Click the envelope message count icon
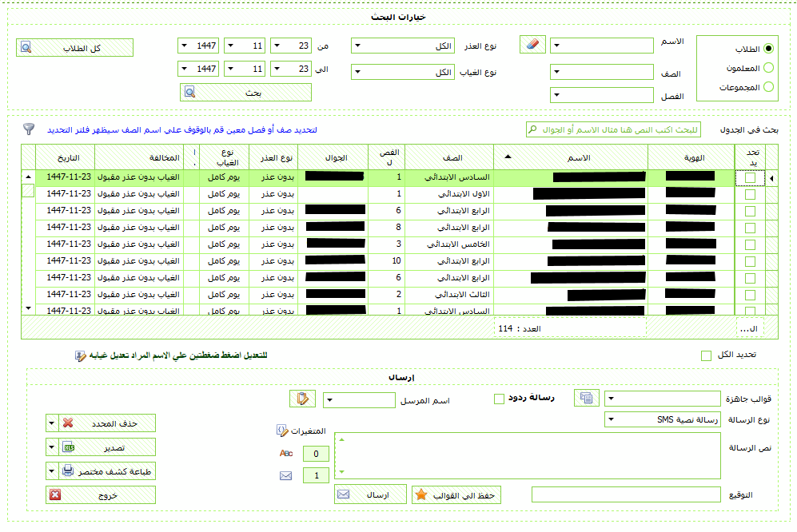The height and width of the screenshot is (532, 797). tap(286, 475)
